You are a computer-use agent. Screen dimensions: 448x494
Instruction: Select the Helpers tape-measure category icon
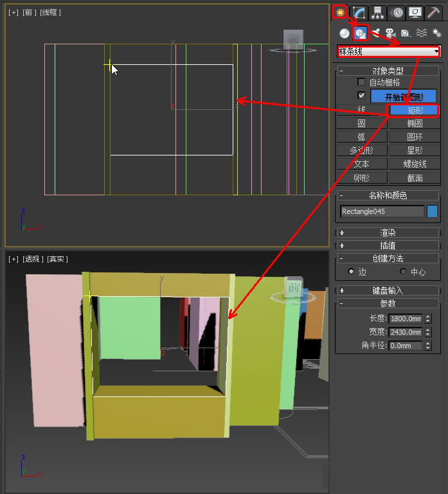point(406,33)
